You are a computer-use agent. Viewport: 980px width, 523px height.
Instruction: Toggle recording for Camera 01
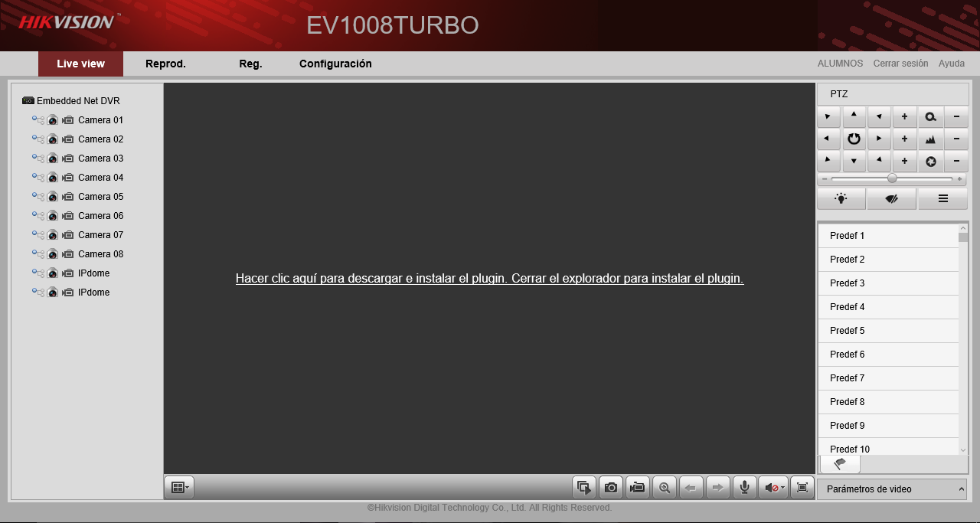67,120
